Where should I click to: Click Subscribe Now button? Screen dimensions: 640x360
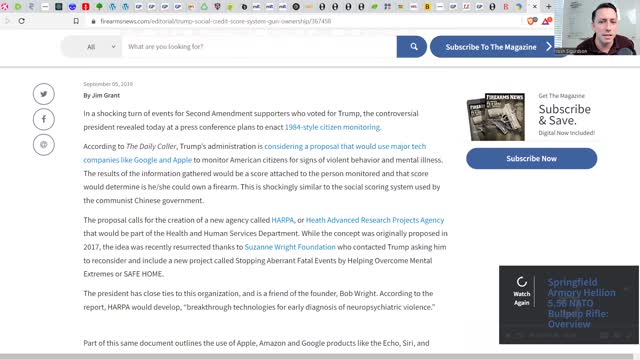[531, 158]
